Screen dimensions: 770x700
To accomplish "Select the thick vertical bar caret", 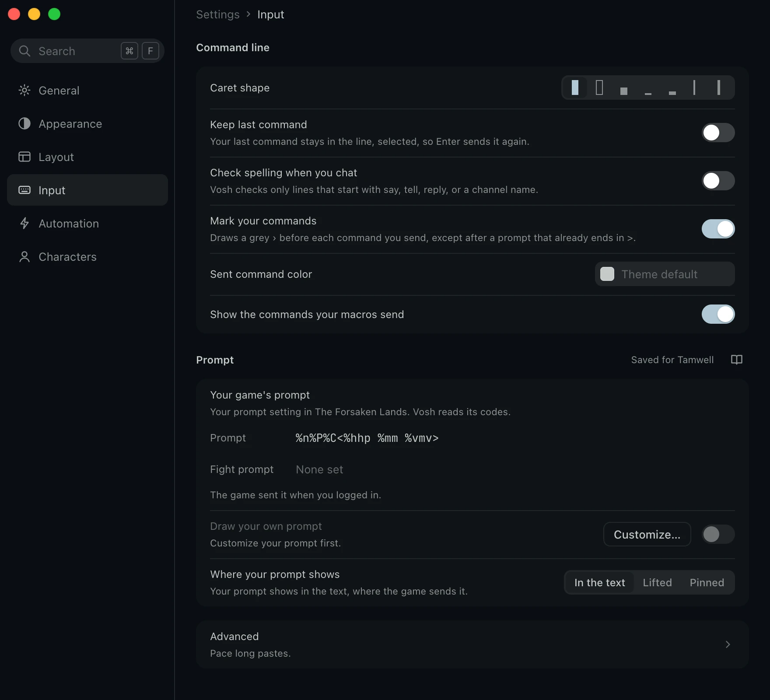I will [x=719, y=87].
